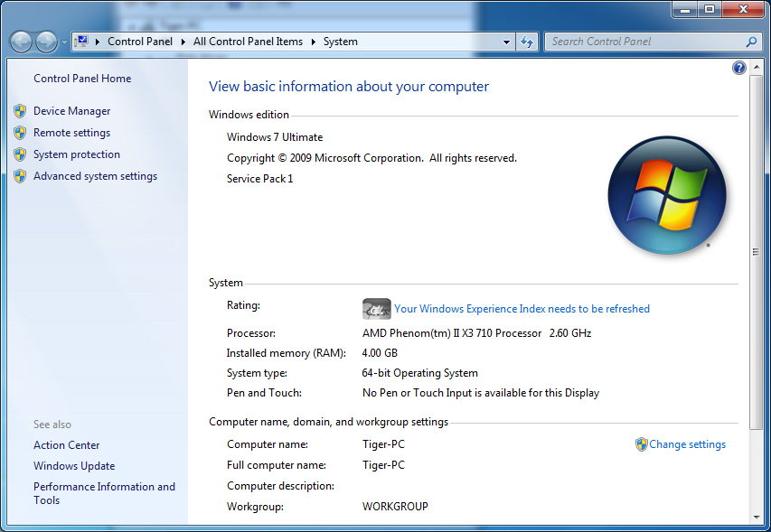Click the vertical scrollbar down arrow
This screenshot has width=771, height=532.
tap(756, 517)
